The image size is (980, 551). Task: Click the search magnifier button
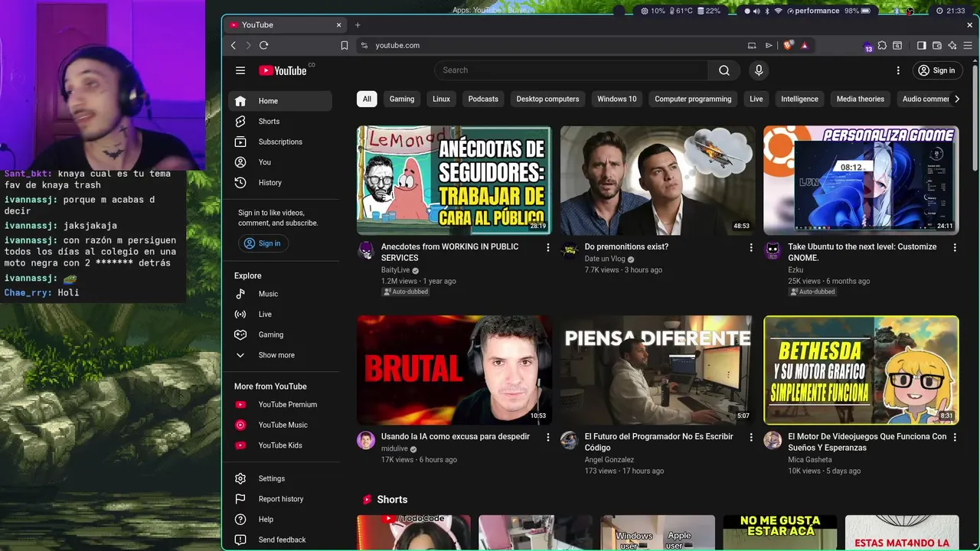[x=724, y=70]
